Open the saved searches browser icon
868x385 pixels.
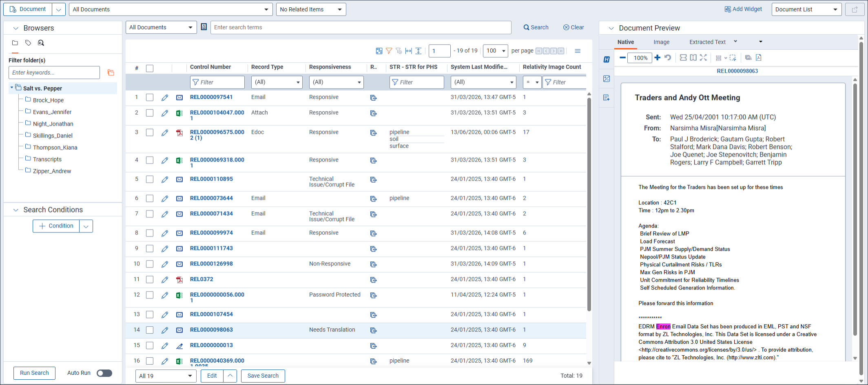(x=41, y=43)
